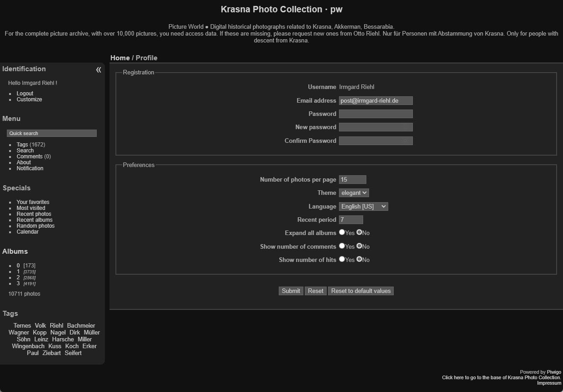Select Yes for Expand all albums
This screenshot has height=392, width=563.
click(x=342, y=232)
